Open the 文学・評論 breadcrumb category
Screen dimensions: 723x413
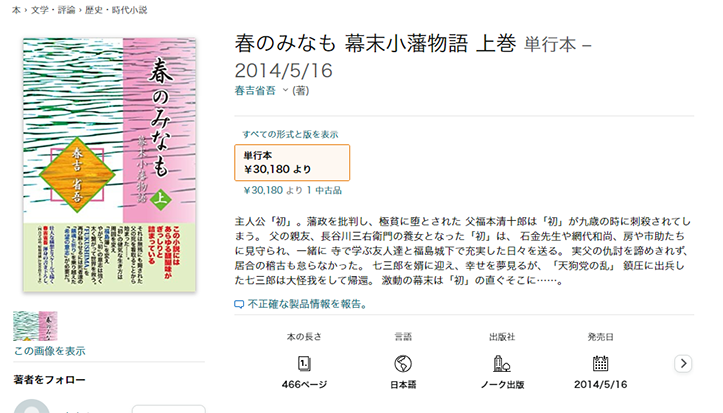[x=53, y=10]
